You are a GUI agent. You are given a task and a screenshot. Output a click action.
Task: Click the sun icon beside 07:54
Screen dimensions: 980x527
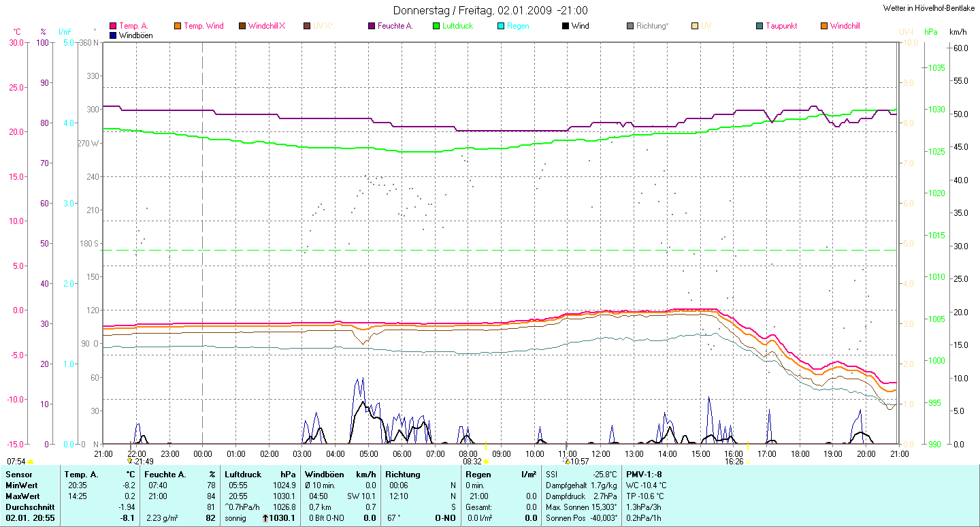point(31,462)
